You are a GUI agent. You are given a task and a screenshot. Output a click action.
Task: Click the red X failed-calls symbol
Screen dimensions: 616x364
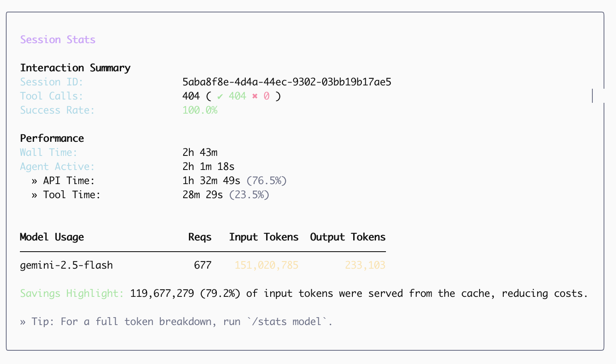255,97
